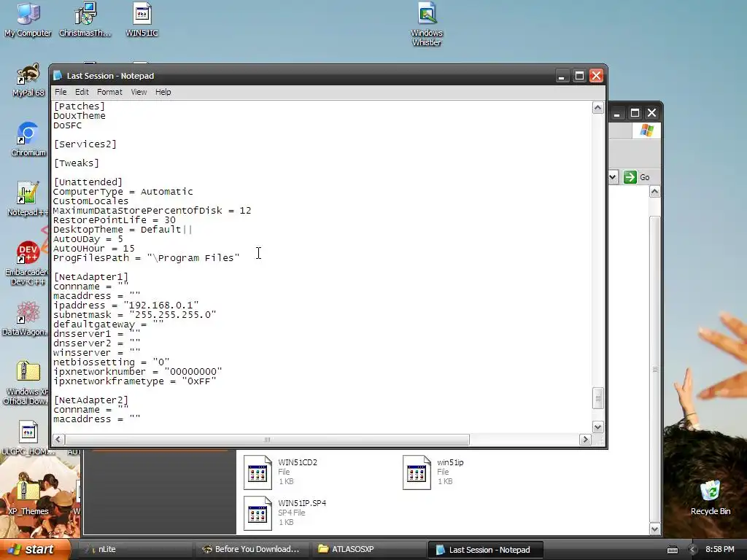Switch to ATLASOSXP folder taskbar item

click(369, 549)
